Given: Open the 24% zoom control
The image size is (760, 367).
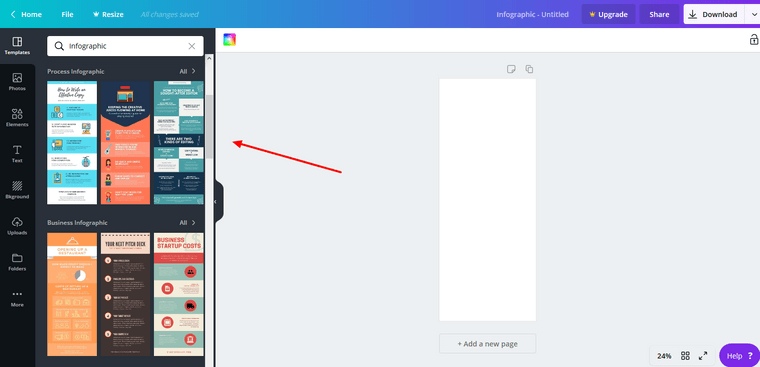Looking at the screenshot, I should click(664, 356).
